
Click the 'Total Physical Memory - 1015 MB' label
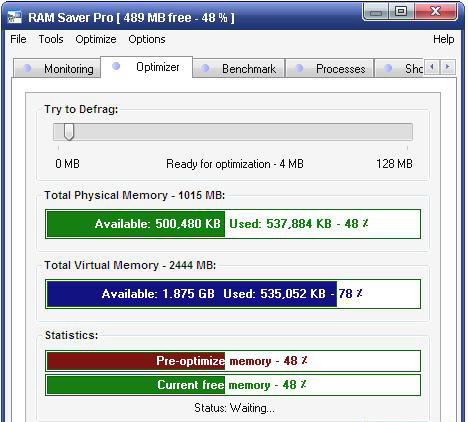[135, 195]
